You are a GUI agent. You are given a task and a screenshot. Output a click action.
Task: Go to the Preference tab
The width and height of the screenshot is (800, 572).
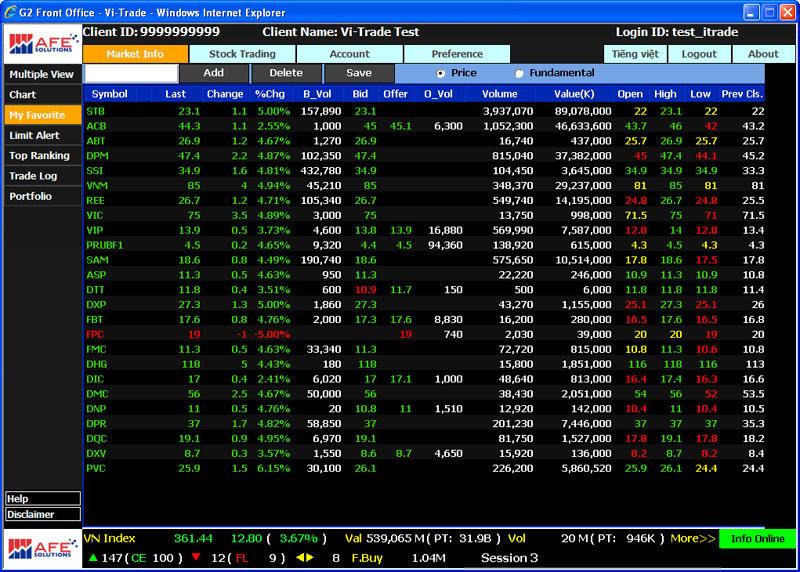[457, 54]
